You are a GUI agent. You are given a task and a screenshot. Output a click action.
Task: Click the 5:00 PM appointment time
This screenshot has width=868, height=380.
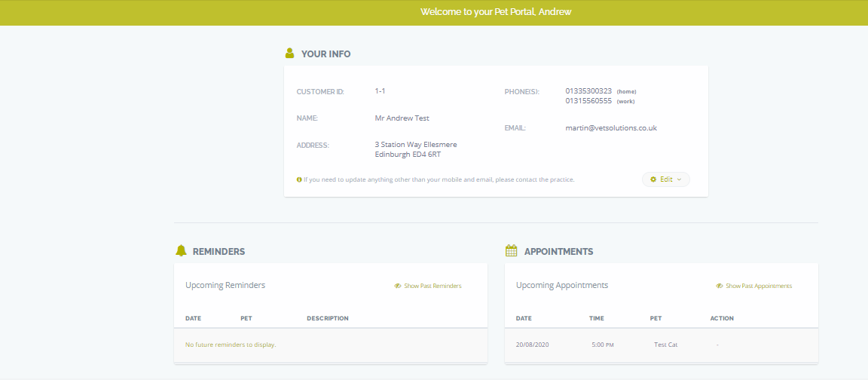[603, 345]
